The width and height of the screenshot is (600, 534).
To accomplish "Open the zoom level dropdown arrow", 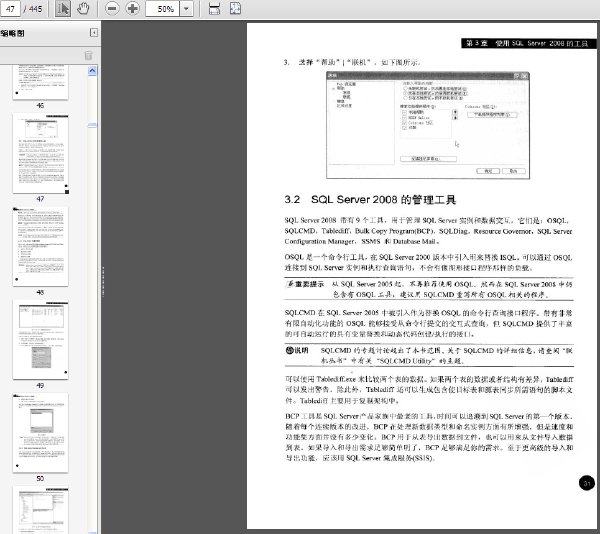I will [186, 8].
